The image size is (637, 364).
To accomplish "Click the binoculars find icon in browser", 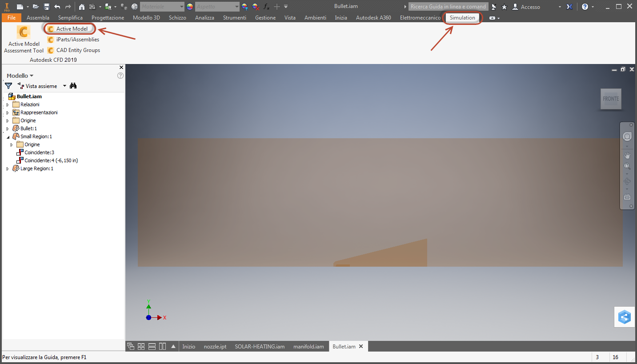I will coord(73,86).
